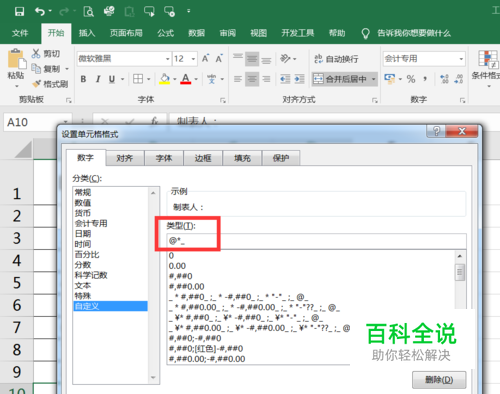Toggle Underline formatting
This screenshot has width=500, height=394.
(112, 79)
